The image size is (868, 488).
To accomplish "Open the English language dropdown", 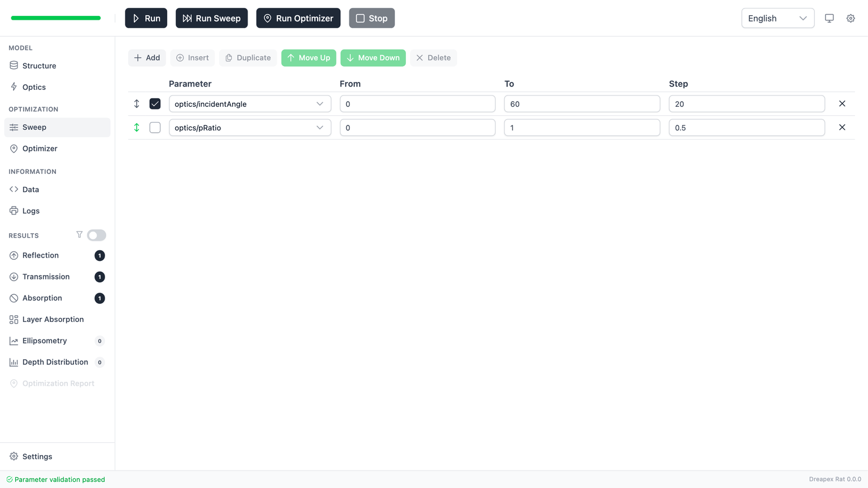I will coord(777,18).
